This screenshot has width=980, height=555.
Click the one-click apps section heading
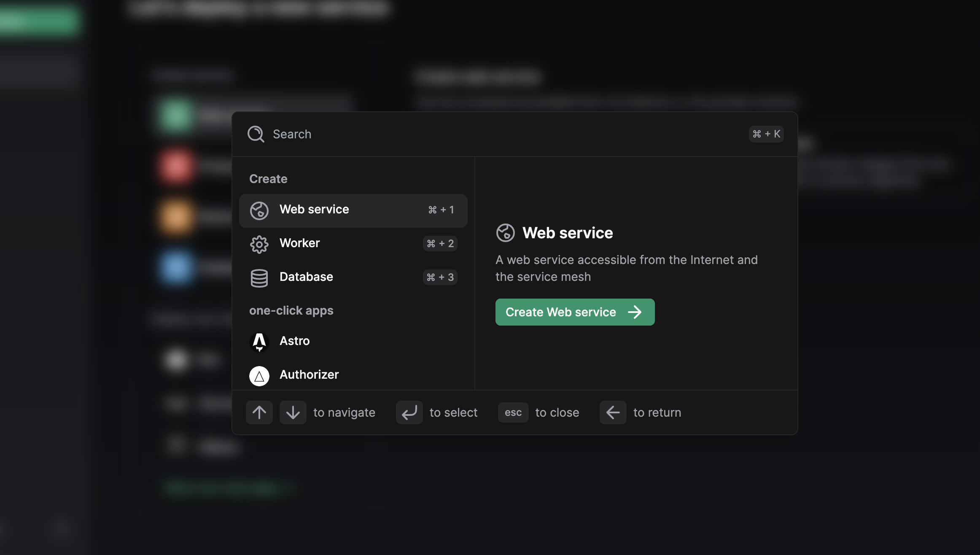point(291,311)
